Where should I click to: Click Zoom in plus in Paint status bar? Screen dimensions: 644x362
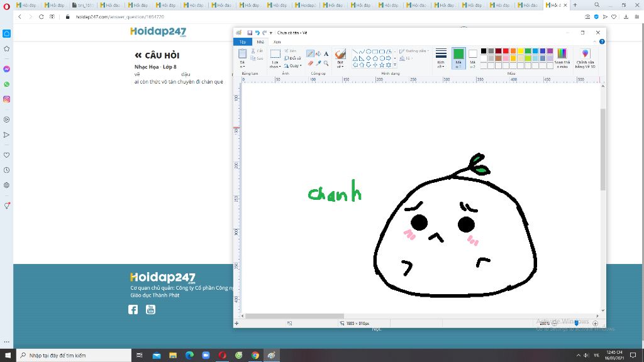pos(595,324)
